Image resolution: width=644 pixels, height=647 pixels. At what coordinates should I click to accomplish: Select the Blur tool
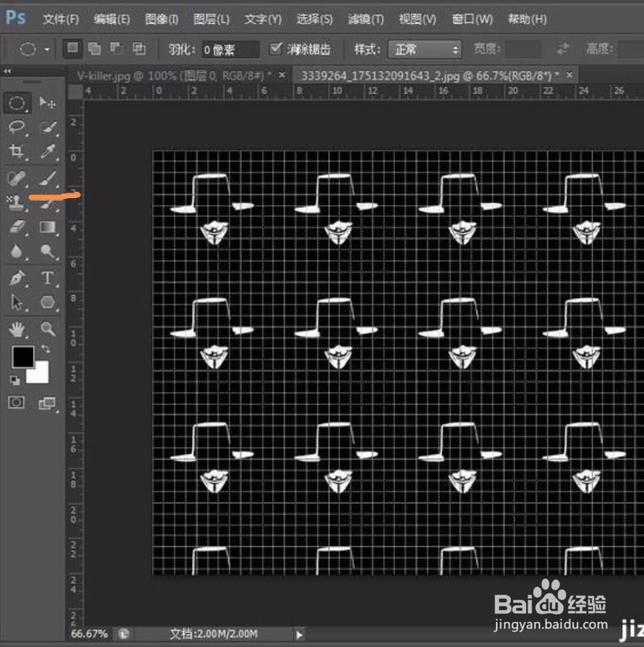[17, 251]
